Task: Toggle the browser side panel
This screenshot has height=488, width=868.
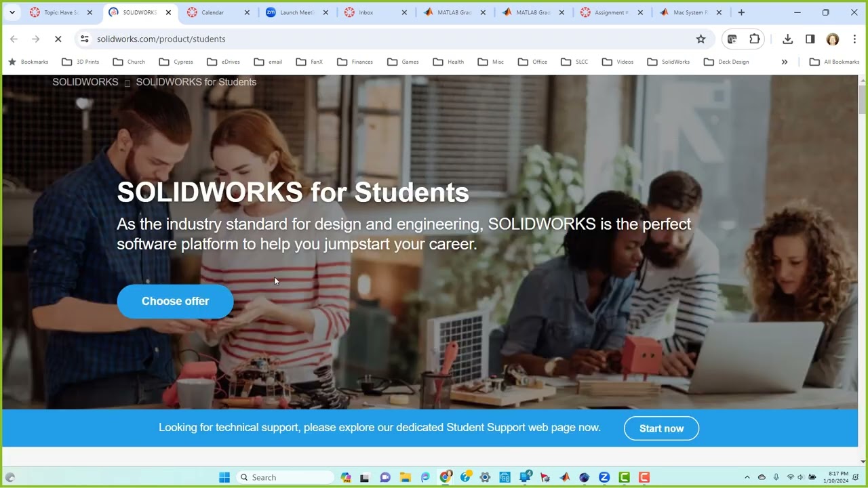Action: pos(810,39)
